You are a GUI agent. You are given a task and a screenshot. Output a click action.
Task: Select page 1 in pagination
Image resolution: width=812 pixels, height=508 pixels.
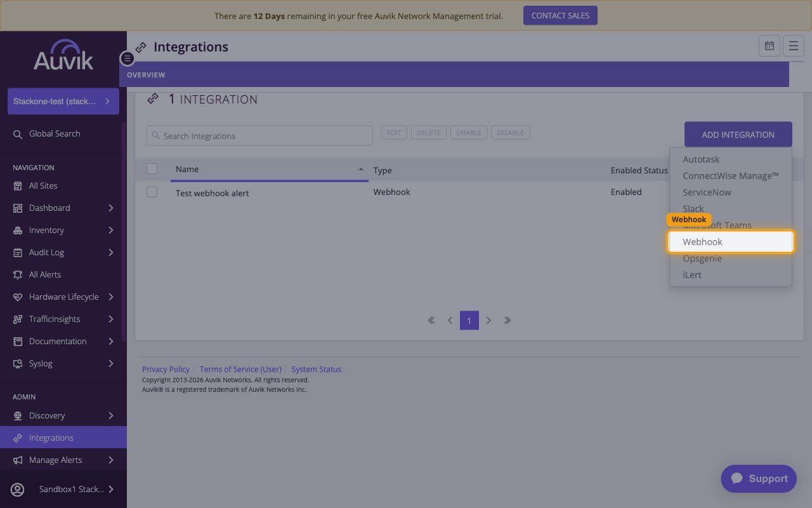pos(469,321)
